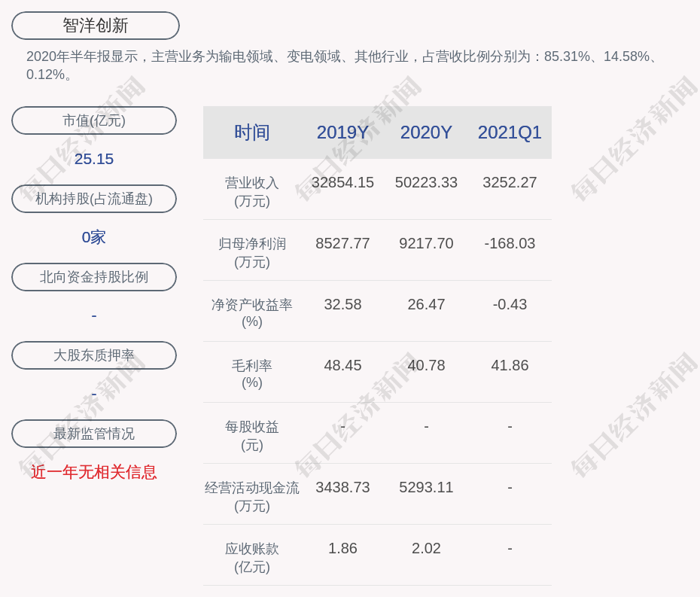Image resolution: width=700 pixels, height=597 pixels.
Task: Select the 市值(亿元) label pill
Action: click(x=94, y=120)
